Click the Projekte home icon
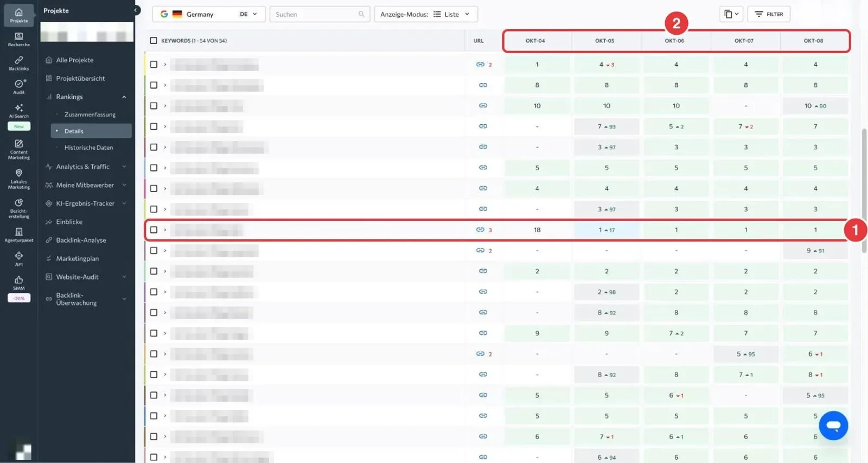The width and height of the screenshot is (868, 463). point(18,15)
